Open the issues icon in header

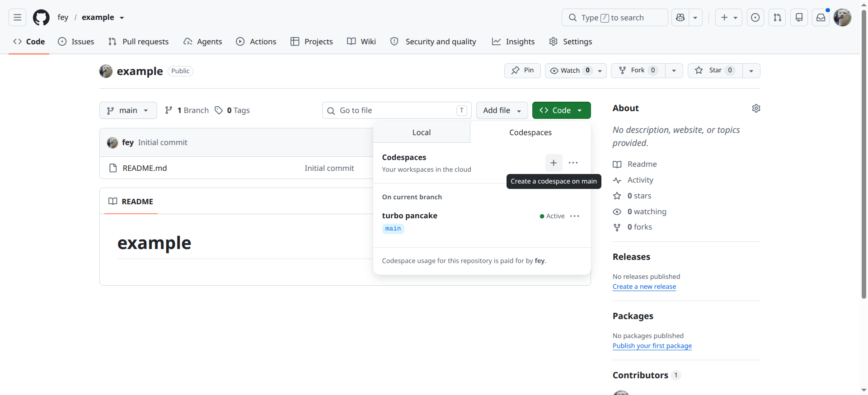(x=755, y=18)
